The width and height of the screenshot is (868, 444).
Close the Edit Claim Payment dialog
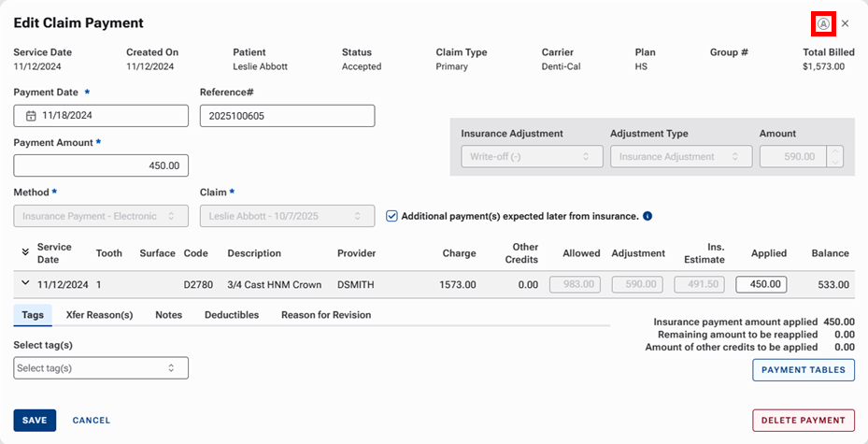tap(846, 23)
